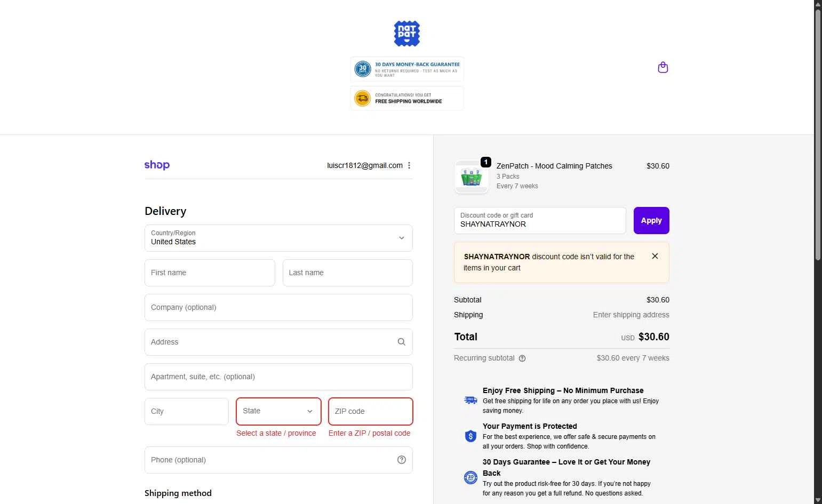Click the First name field
822x504 pixels.
[210, 273]
